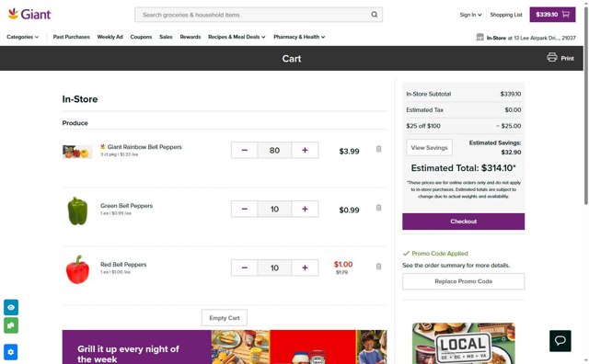Image resolution: width=589 pixels, height=364 pixels.
Task: Open Past Purchases
Action: click(72, 37)
